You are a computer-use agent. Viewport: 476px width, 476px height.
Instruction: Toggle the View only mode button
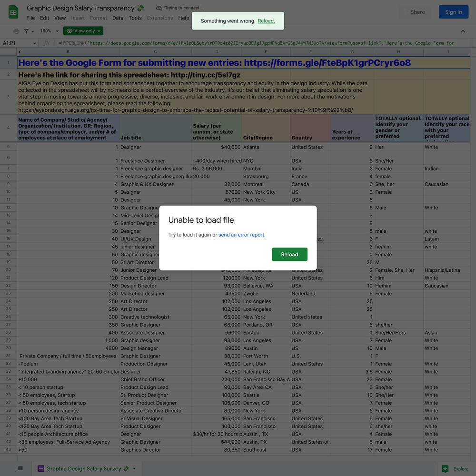(x=83, y=31)
